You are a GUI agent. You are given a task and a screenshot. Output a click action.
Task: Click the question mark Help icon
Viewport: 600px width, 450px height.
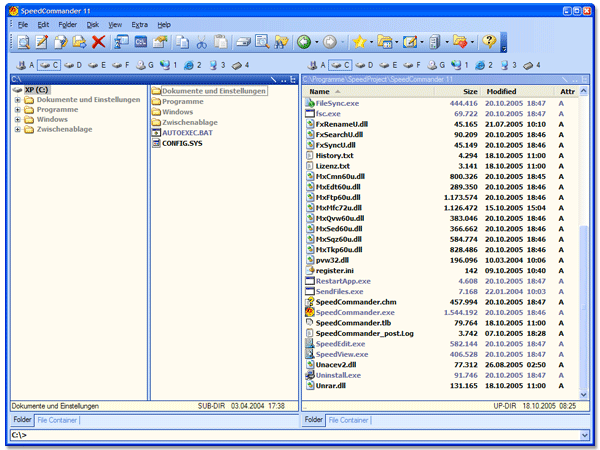pos(489,41)
